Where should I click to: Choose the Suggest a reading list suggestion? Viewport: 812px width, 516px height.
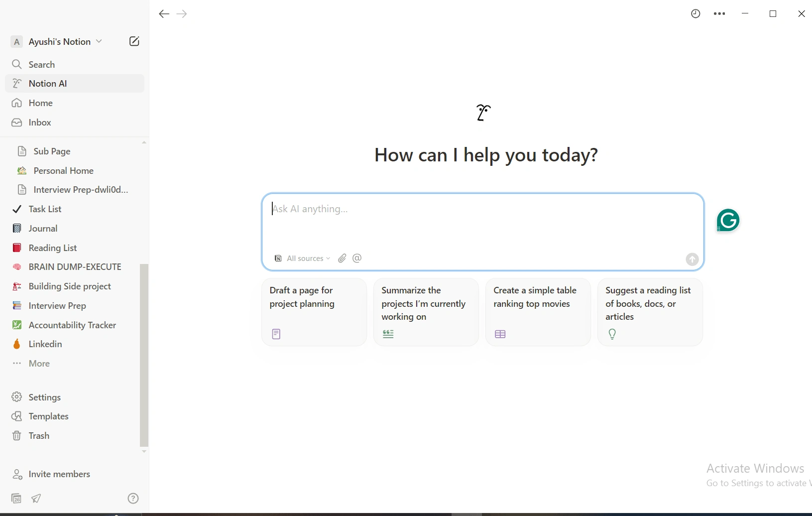pyautogui.click(x=650, y=312)
